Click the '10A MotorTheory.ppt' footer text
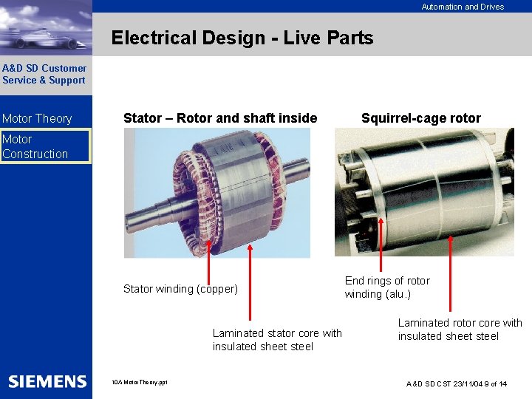The height and width of the screenshot is (399, 532). click(140, 383)
